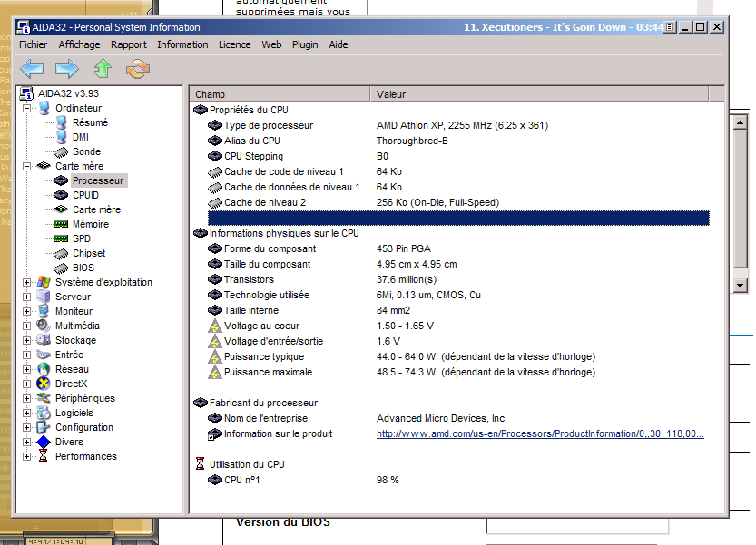The image size is (756, 545).
Task: Click the Windows flag Système d'exploitation icon
Action: click(44, 282)
